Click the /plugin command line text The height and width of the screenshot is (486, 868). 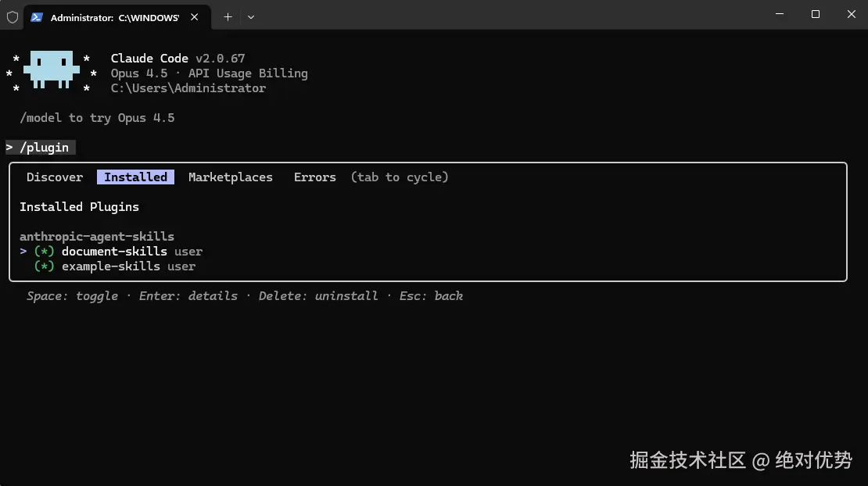45,147
